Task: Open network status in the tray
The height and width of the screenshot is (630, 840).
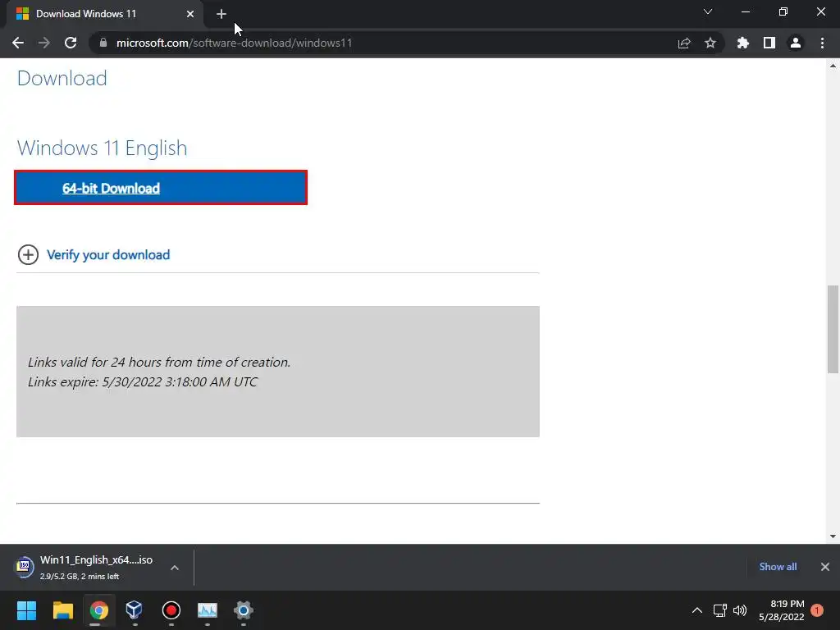Action: click(x=720, y=610)
